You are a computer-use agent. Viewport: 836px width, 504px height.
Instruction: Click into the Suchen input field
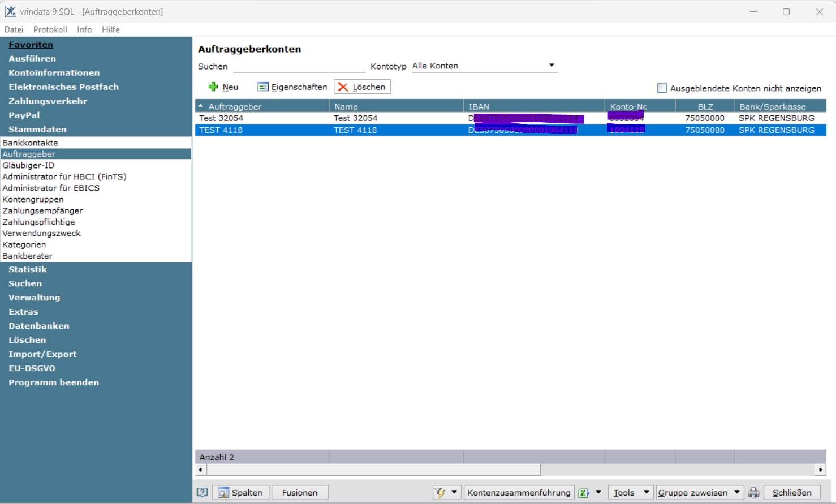tap(299, 66)
